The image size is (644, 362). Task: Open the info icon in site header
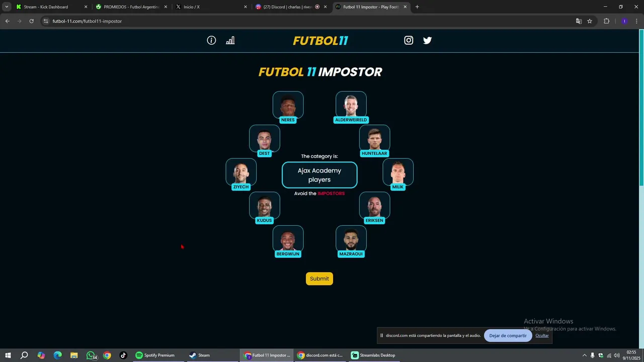pos(211,41)
